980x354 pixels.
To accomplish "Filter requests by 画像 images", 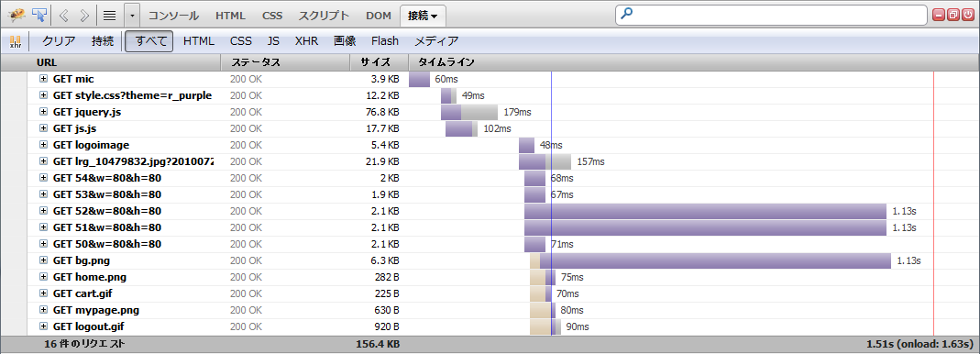I will [x=345, y=41].
